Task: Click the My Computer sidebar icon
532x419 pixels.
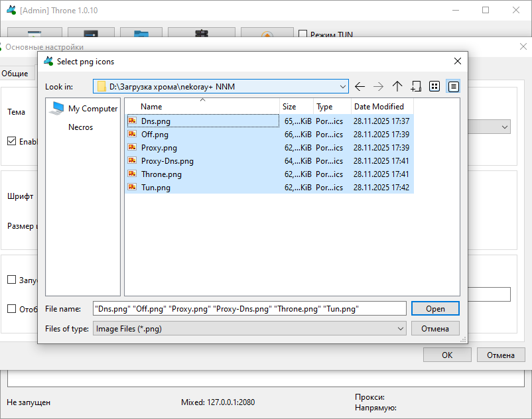Action: pos(56,109)
